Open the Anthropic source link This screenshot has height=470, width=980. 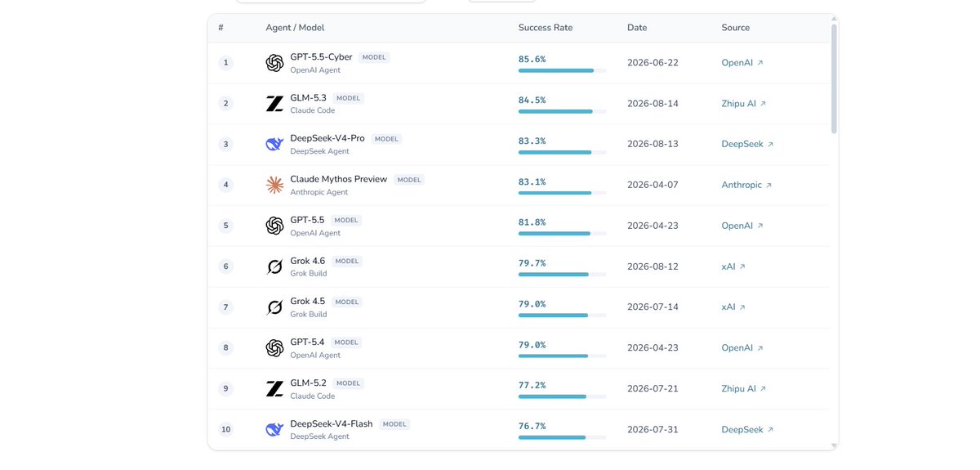(746, 186)
